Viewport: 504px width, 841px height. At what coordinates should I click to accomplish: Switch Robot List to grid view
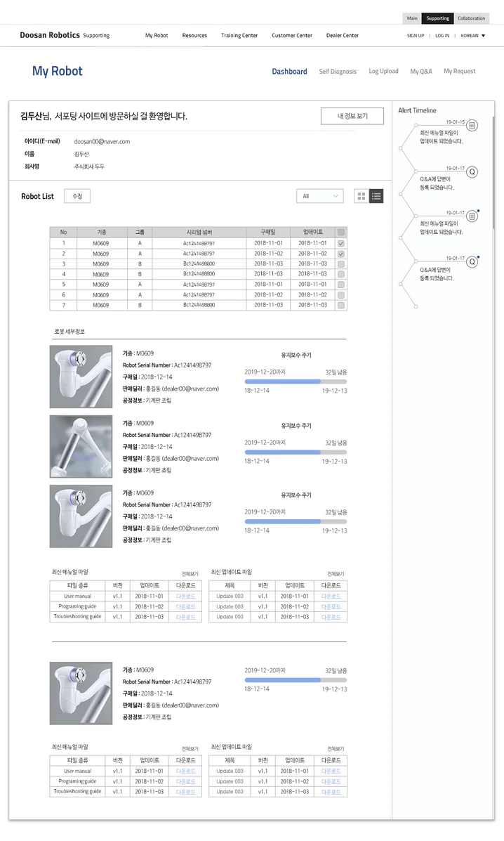coord(362,197)
